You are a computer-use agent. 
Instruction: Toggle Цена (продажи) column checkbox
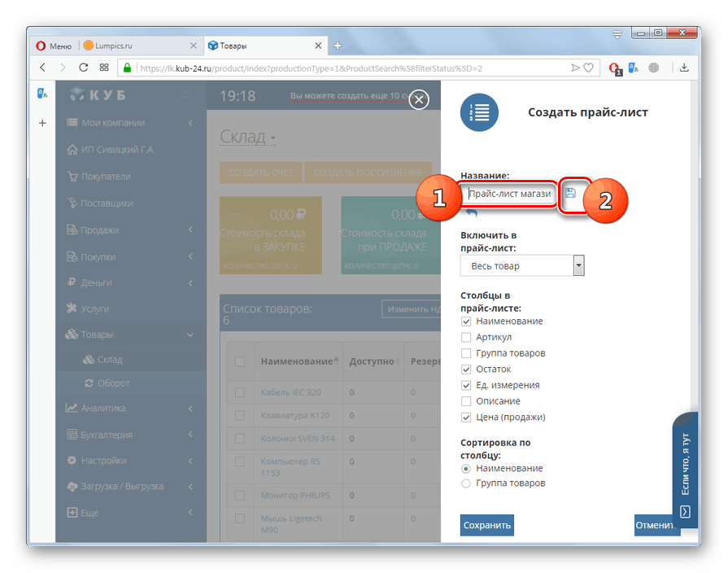pyautogui.click(x=466, y=417)
